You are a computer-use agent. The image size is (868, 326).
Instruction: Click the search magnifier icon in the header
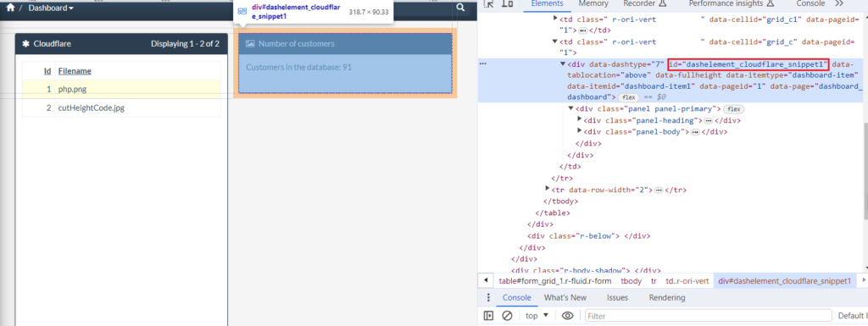[x=461, y=8]
